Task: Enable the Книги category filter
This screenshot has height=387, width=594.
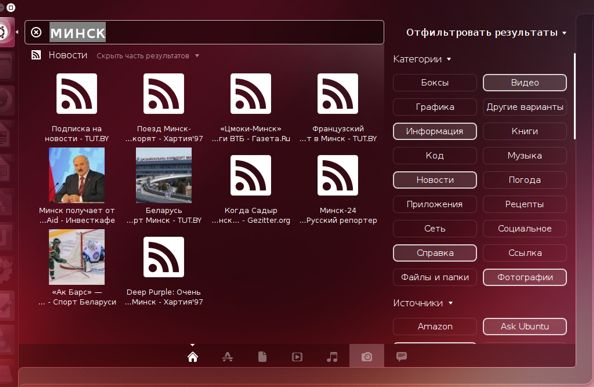Action: pyautogui.click(x=525, y=131)
